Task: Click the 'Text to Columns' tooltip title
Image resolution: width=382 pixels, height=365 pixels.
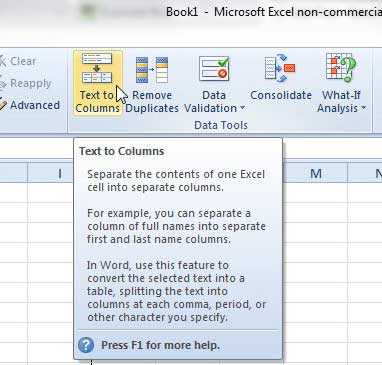Action: coord(122,151)
